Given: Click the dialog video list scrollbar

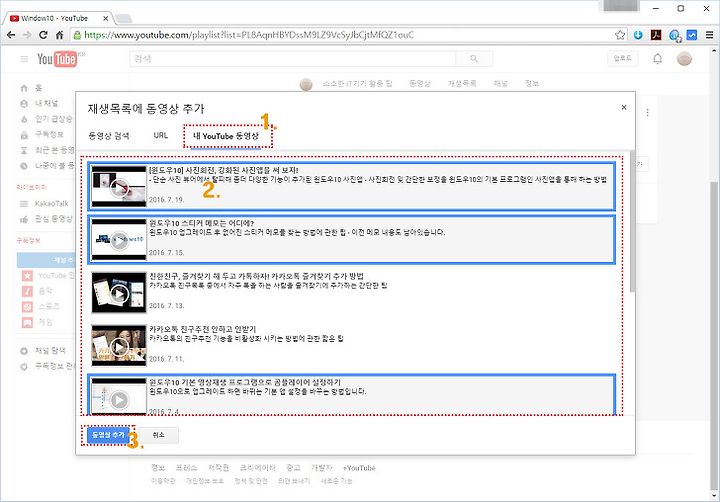Looking at the screenshot, I should (633, 220).
